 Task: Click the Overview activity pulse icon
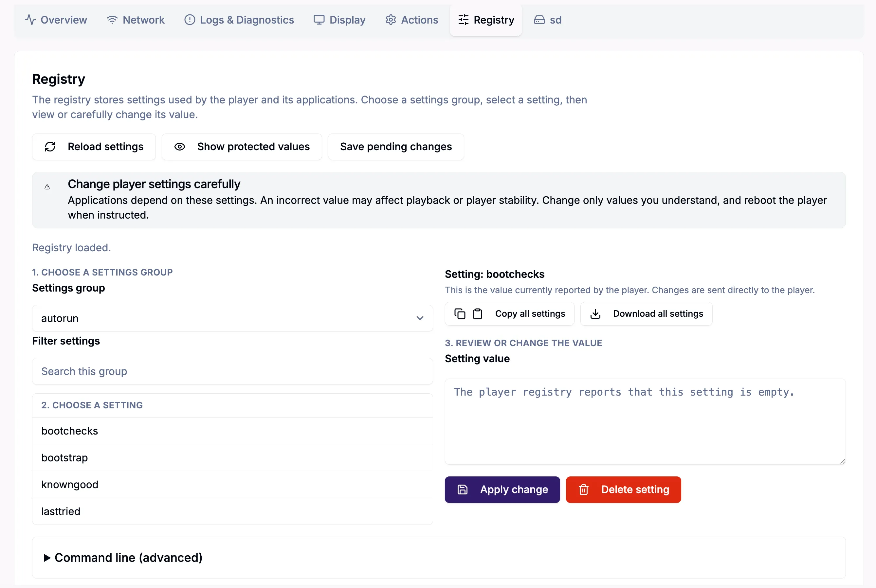tap(30, 20)
